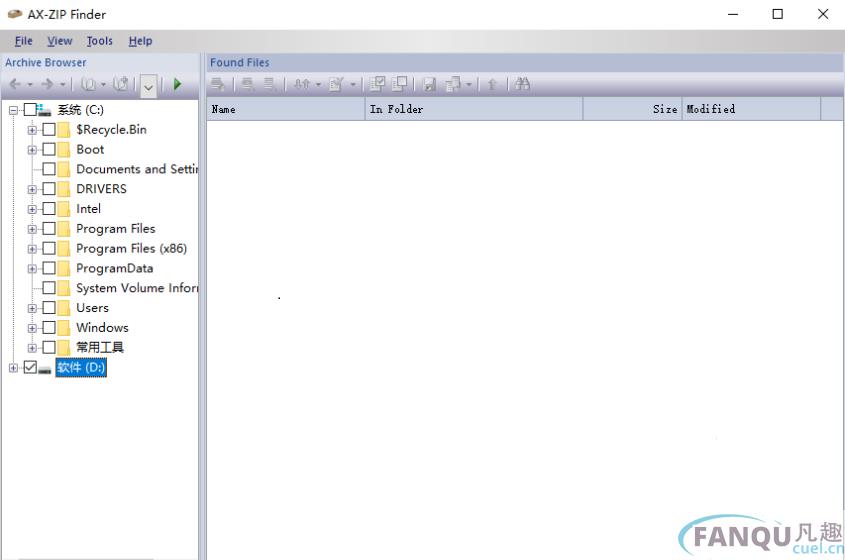
Task: Click the second list-style icon in Found Files toolbar
Action: (248, 84)
